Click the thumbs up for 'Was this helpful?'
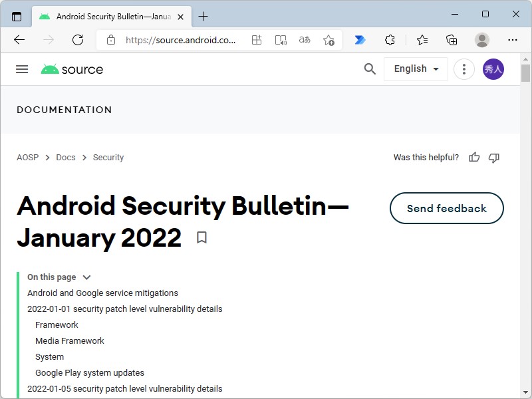 pyautogui.click(x=473, y=158)
